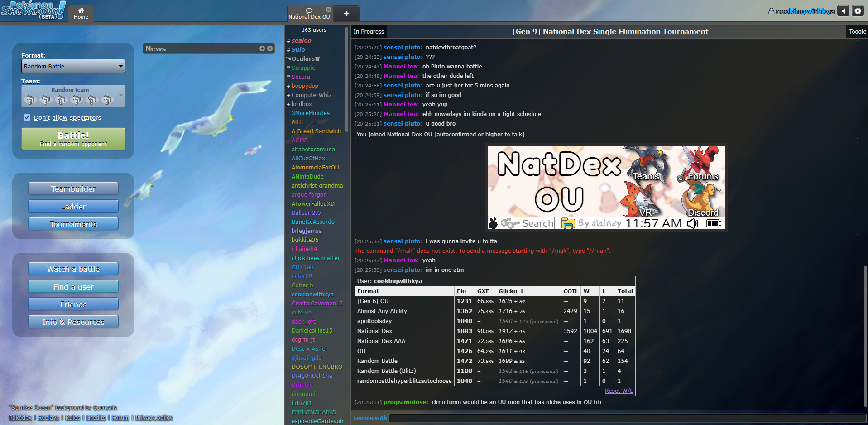Open the options gear icon
Viewport: 868px width, 425px height.
tap(858, 11)
